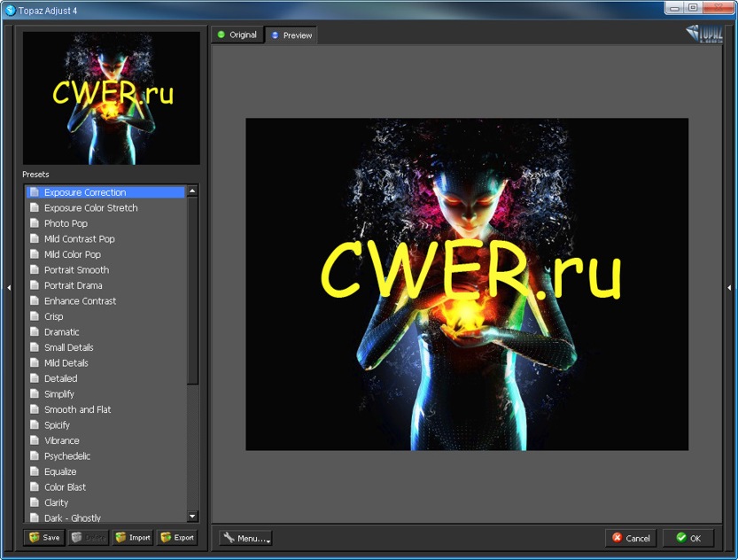
Task: Click the preset thumbnail preview image
Action: click(x=112, y=98)
